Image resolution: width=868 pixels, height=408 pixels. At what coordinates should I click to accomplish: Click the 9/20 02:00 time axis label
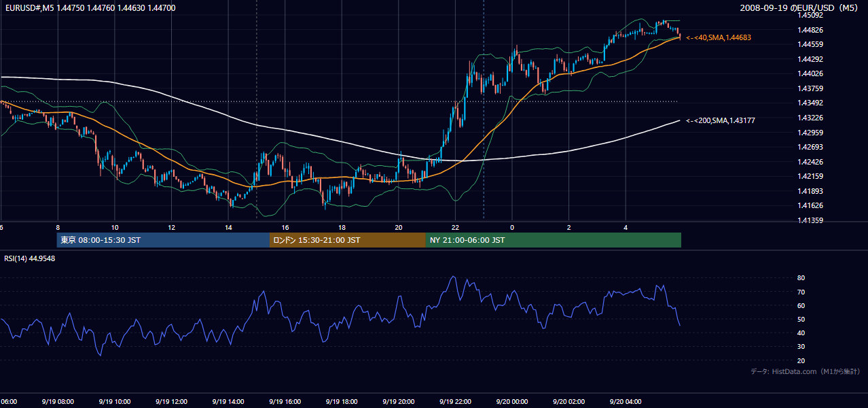(568, 402)
